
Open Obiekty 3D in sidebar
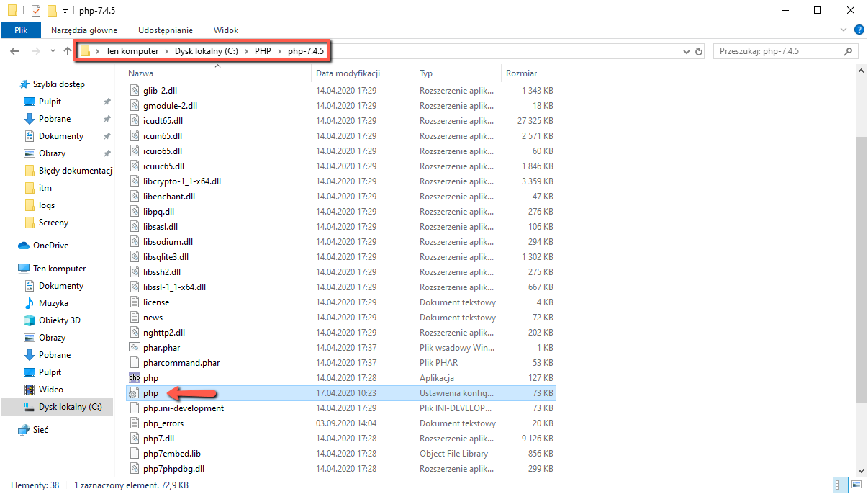click(59, 320)
